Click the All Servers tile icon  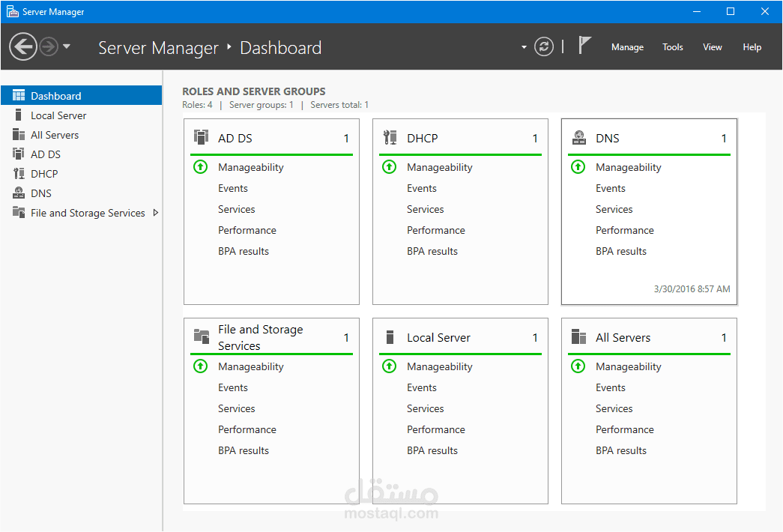click(578, 337)
